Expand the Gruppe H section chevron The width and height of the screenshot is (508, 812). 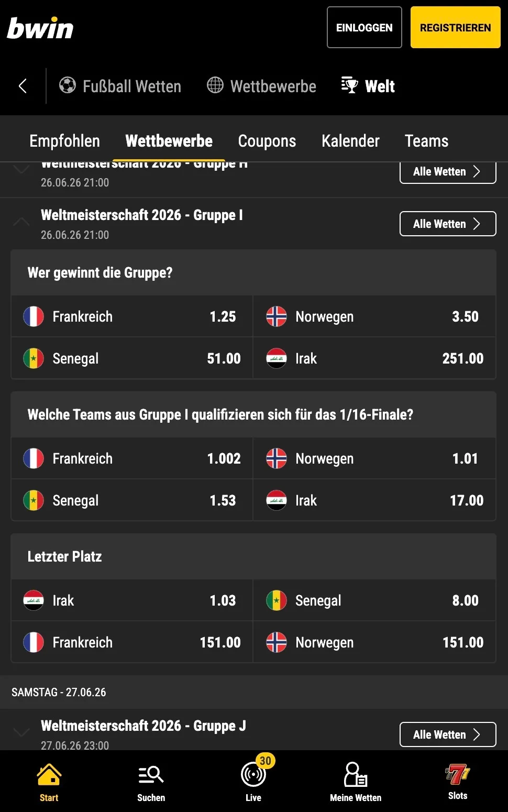(21, 169)
